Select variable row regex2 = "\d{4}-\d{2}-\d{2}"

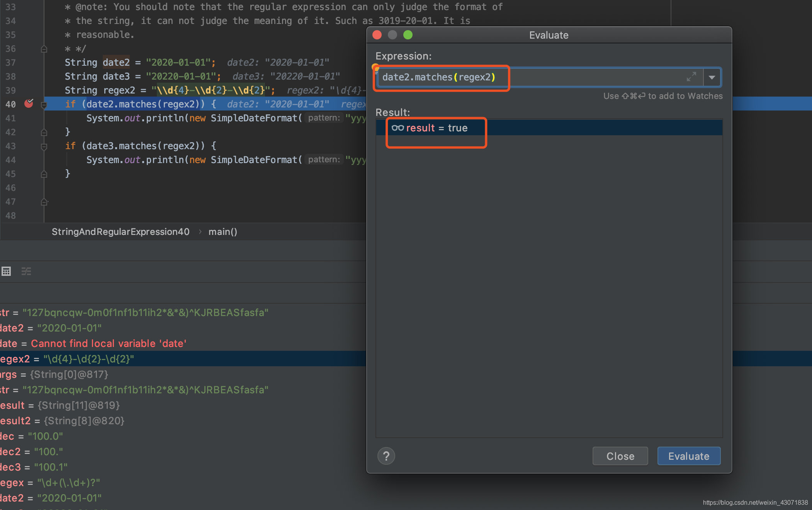click(x=183, y=359)
